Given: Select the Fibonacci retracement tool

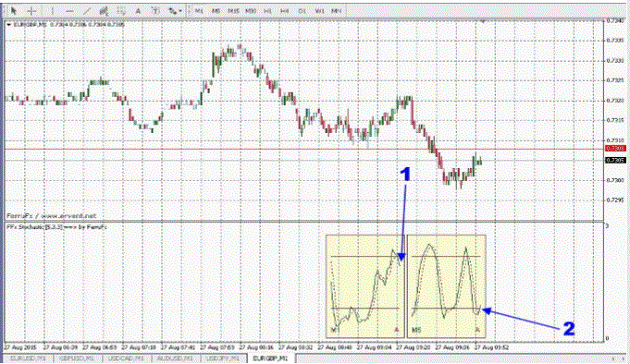Looking at the screenshot, I should pyautogui.click(x=121, y=11).
